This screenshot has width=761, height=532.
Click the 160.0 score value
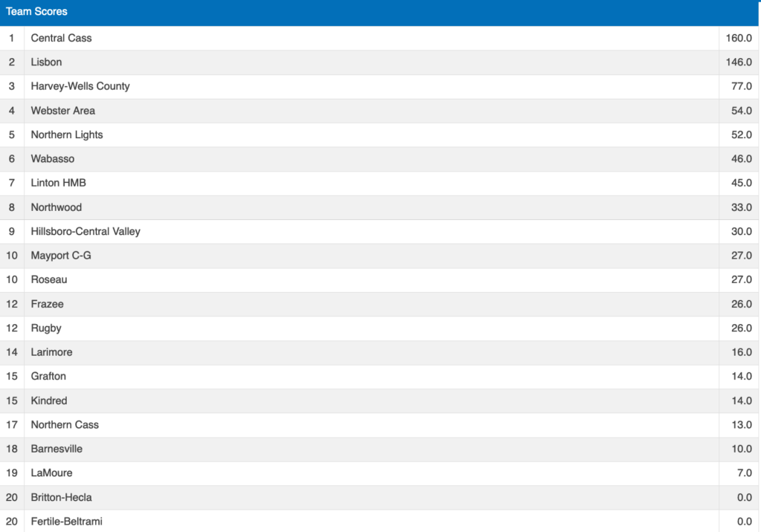tap(739, 38)
